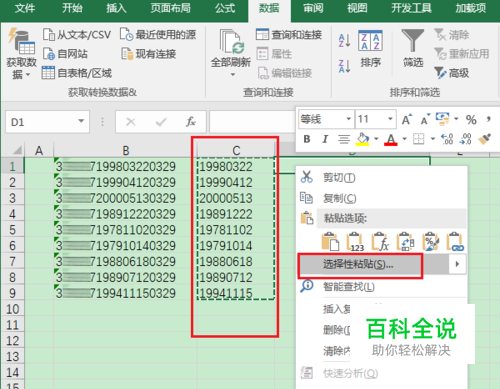Choose Paste Values (123) option

tap(355, 241)
